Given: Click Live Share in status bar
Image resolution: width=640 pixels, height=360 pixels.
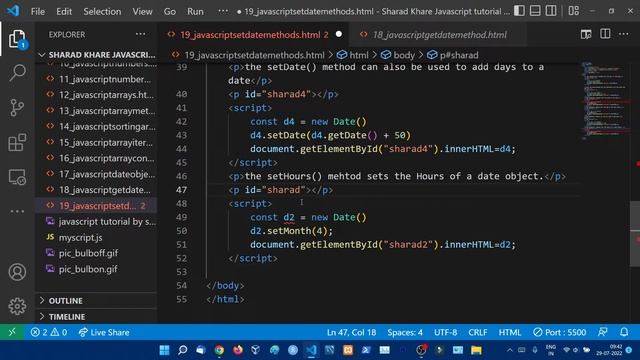Looking at the screenshot, I should (104, 332).
